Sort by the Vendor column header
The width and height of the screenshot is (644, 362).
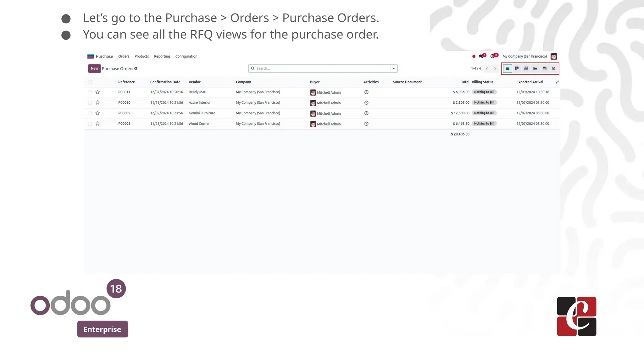[194, 82]
